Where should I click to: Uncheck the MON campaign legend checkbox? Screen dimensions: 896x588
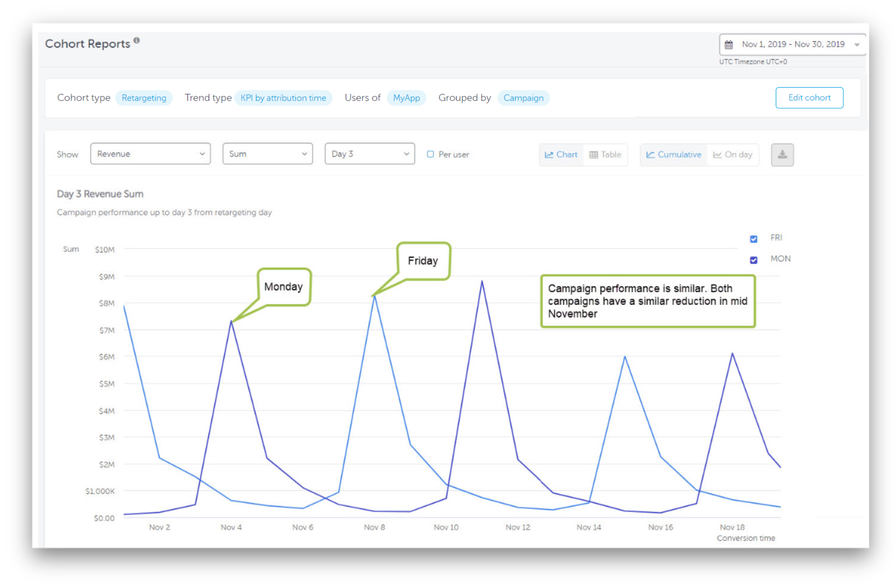tap(753, 260)
